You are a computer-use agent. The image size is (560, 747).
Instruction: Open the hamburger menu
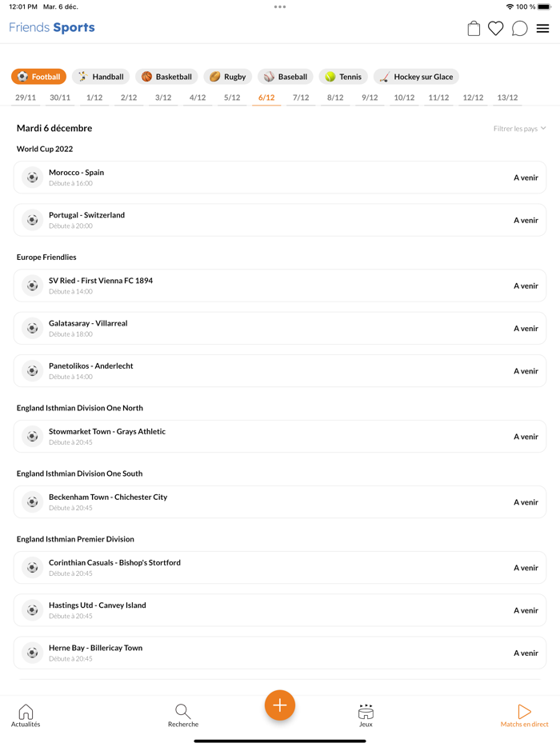[x=542, y=29]
